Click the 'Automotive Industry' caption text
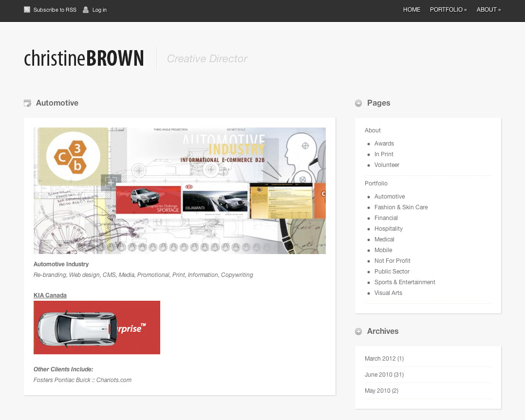The height and width of the screenshot is (420, 525). coord(61,264)
